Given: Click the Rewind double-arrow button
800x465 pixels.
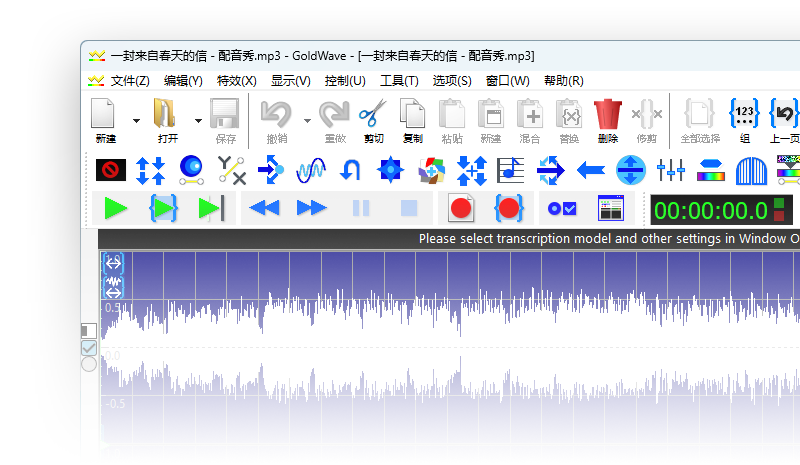Looking at the screenshot, I should pos(264,208).
